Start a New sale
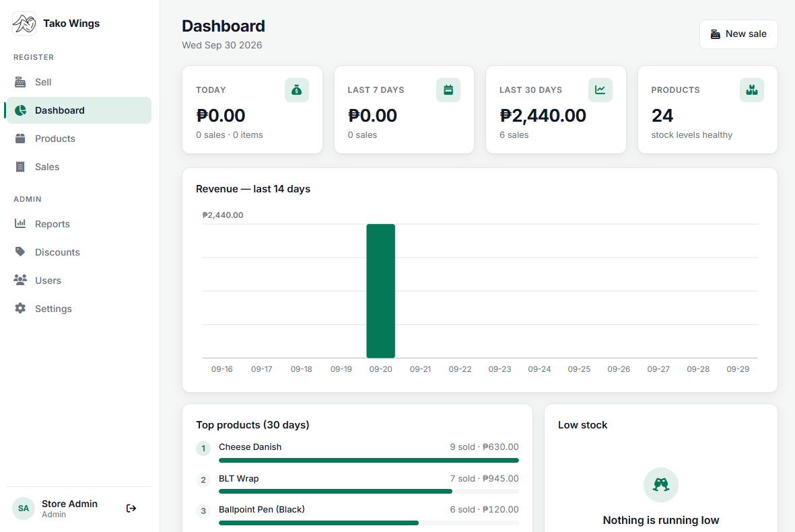795x532 pixels. click(x=738, y=34)
